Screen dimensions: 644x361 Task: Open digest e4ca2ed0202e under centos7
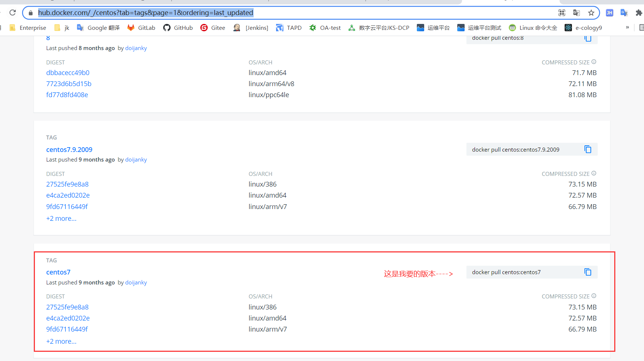pos(68,318)
